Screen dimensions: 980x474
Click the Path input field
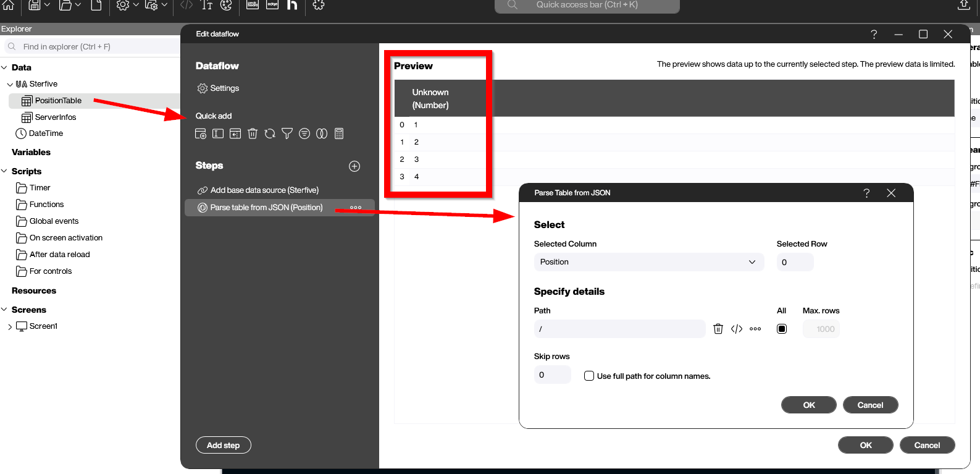point(619,329)
